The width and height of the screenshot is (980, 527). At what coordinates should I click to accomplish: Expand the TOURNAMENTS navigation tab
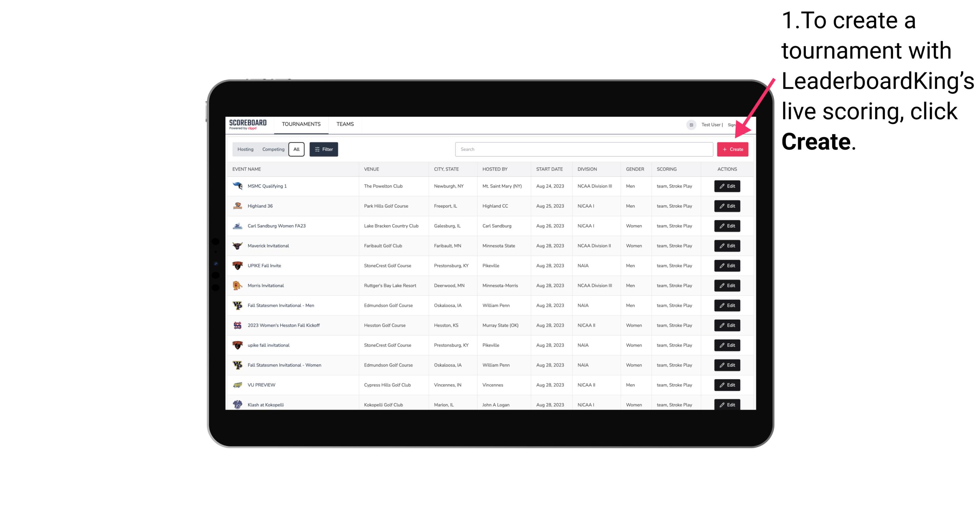(301, 124)
